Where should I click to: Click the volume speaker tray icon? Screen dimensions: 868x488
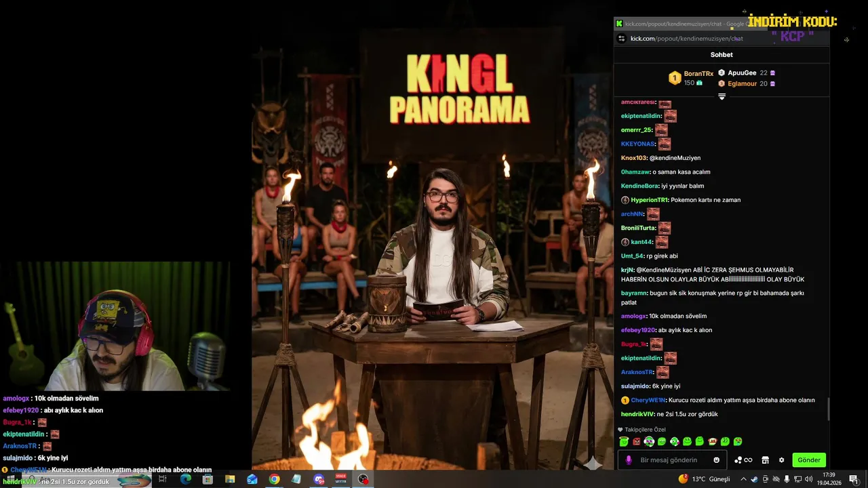pyautogui.click(x=808, y=479)
